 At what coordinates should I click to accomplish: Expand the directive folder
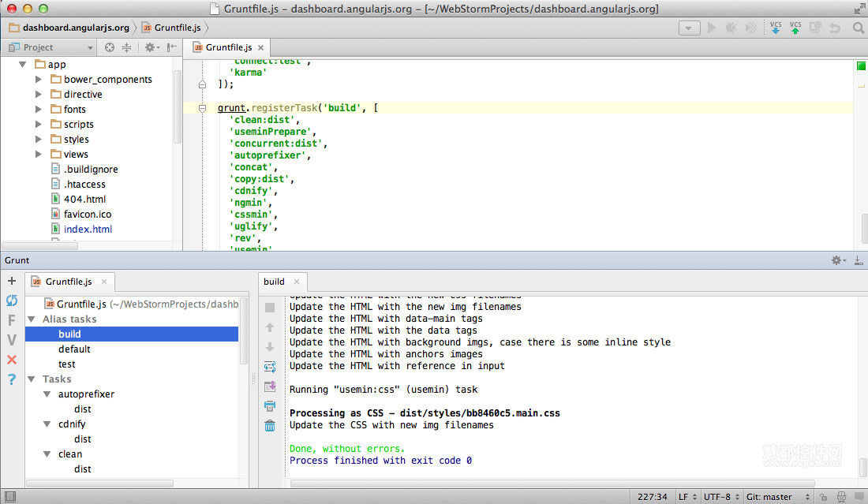(x=38, y=94)
